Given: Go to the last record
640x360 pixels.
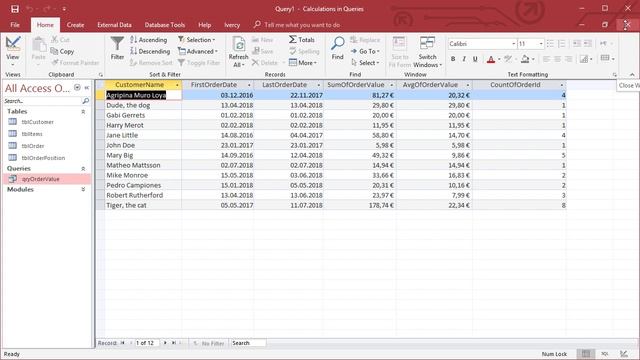Looking at the screenshot, I should [x=173, y=343].
